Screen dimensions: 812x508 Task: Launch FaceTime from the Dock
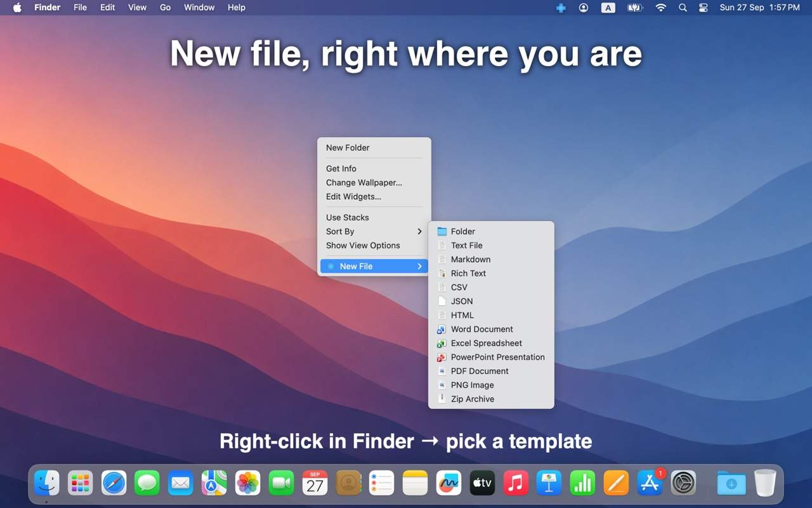tap(281, 483)
